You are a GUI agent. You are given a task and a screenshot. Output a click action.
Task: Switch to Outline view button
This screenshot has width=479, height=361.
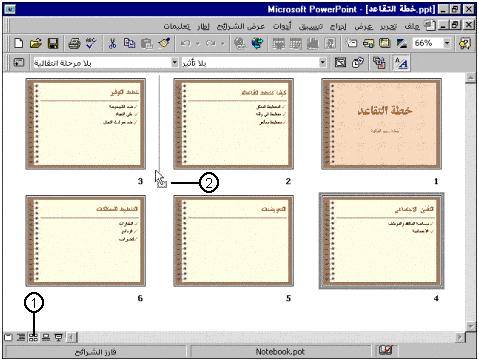point(21,338)
